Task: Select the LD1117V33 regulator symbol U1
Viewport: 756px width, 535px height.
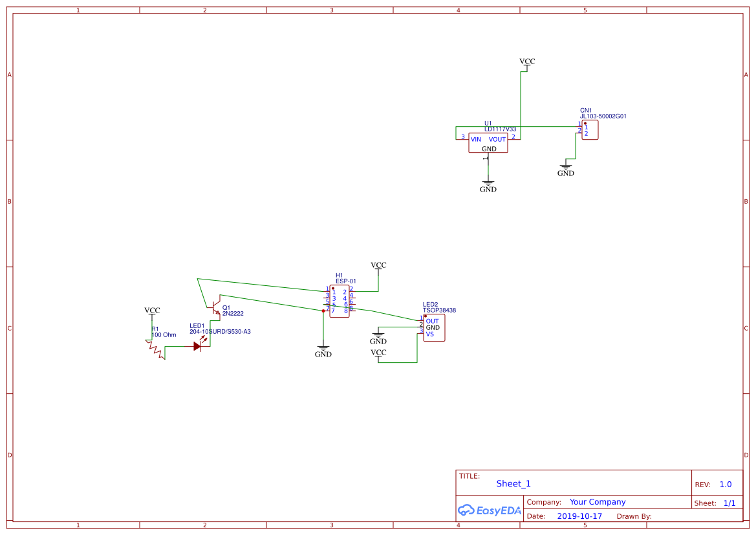Action: click(x=488, y=144)
